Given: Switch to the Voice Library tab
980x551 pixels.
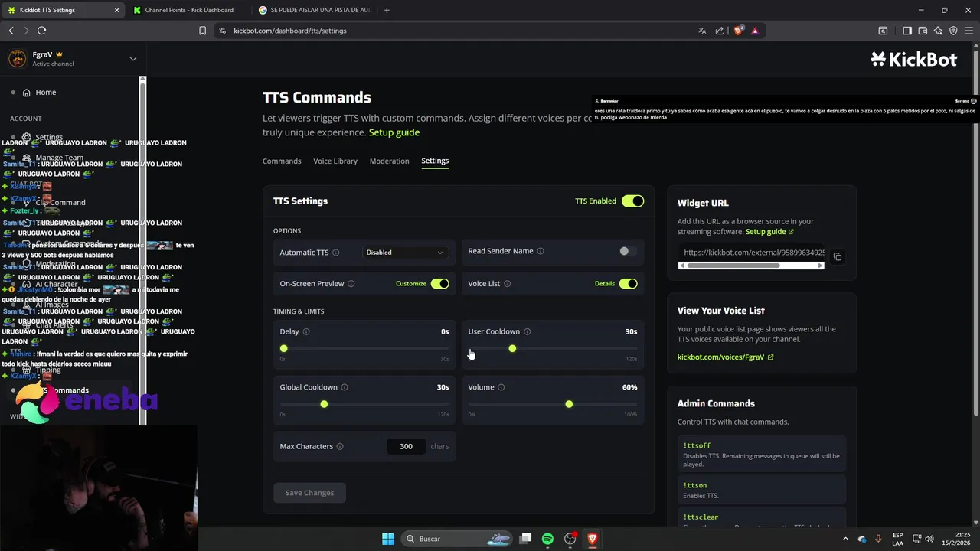Looking at the screenshot, I should click(x=335, y=161).
